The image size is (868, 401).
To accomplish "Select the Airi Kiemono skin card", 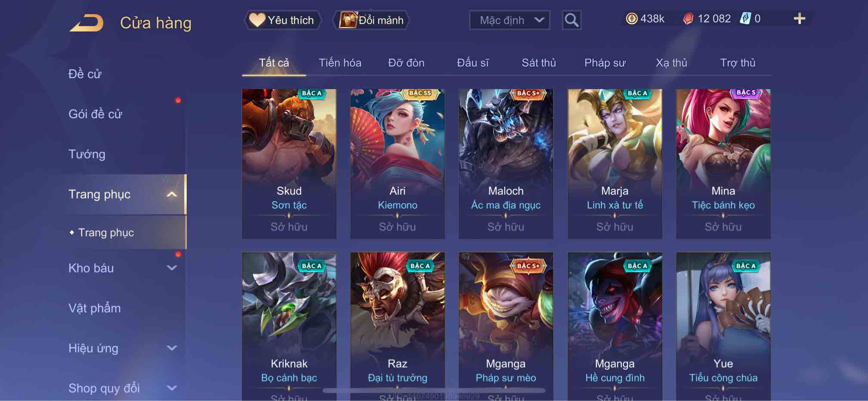I will (397, 163).
